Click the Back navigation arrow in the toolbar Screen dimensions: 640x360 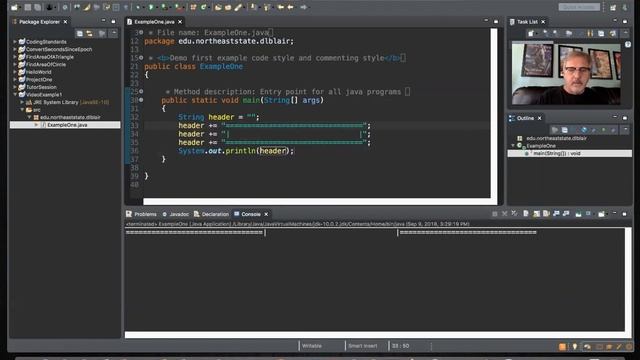pyautogui.click(x=291, y=7)
